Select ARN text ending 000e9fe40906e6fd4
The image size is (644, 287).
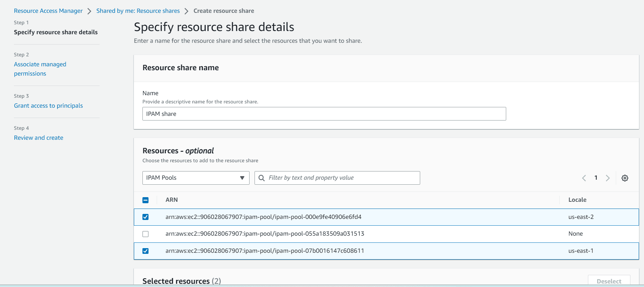(263, 217)
